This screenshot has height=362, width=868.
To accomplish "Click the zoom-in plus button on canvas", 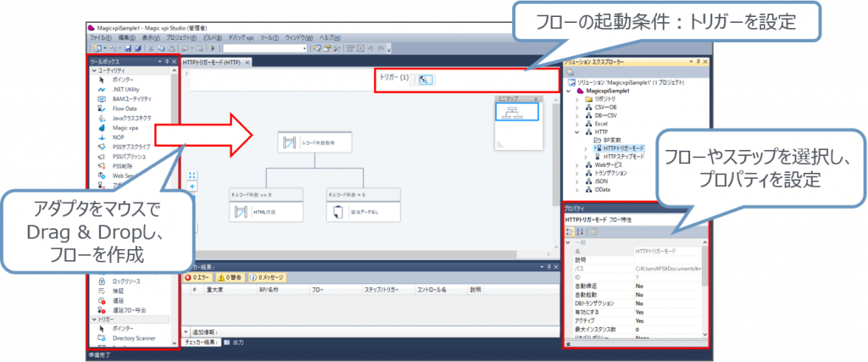I will click(192, 186).
